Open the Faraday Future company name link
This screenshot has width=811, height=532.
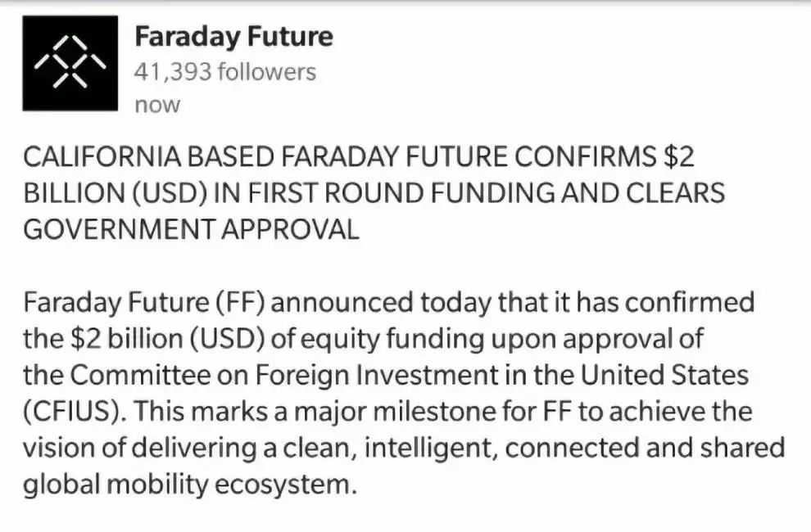click(x=233, y=36)
